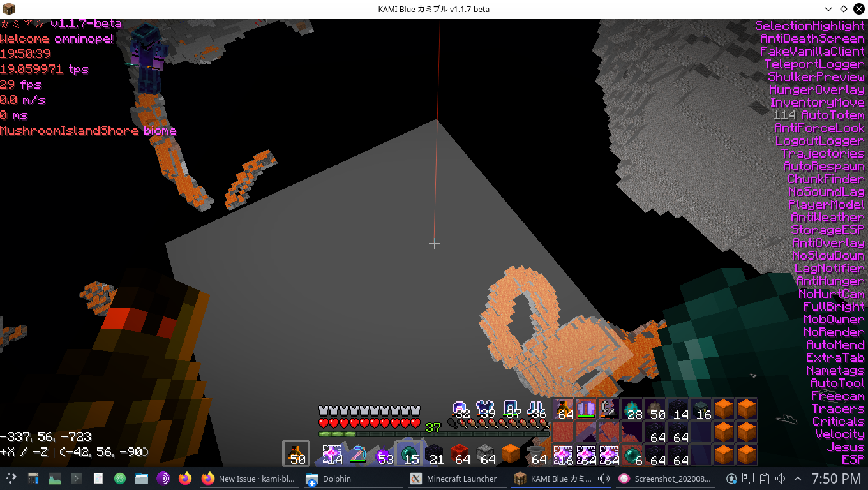Open the Application Launcher in the taskbar
This screenshot has width=868, height=490.
pos(11,478)
